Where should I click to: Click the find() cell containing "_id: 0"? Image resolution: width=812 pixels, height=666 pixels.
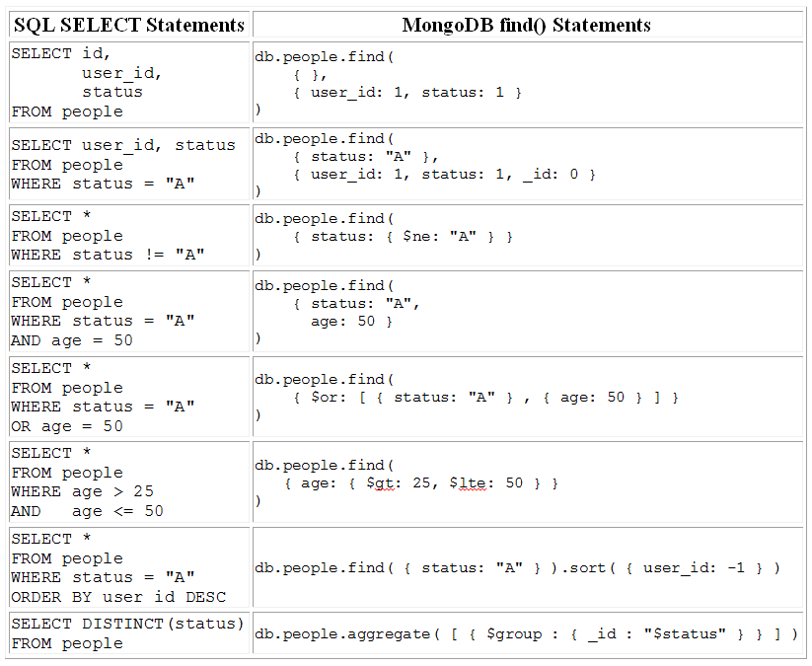click(527, 164)
